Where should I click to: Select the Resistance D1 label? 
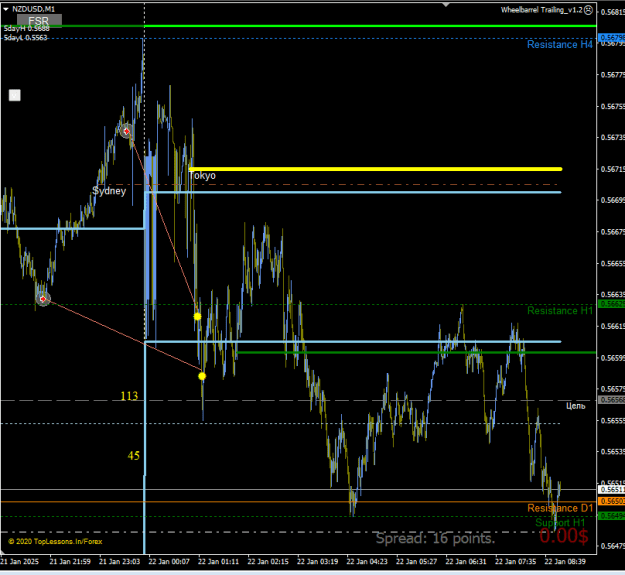(x=560, y=508)
